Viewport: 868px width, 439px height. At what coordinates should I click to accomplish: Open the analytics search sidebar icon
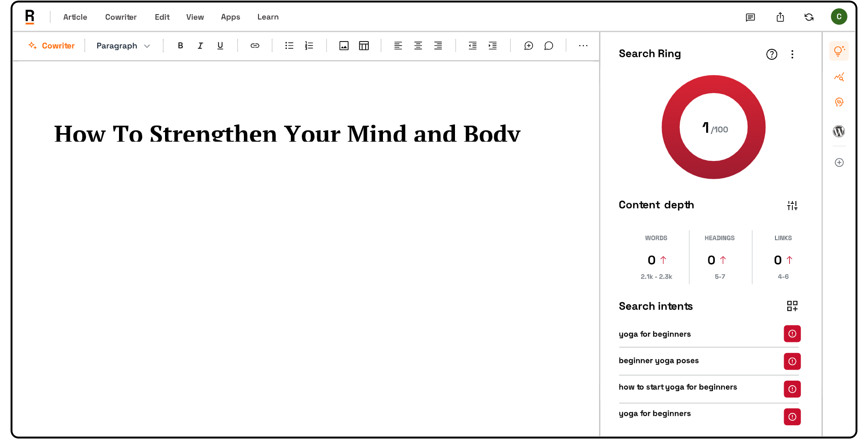tap(839, 77)
